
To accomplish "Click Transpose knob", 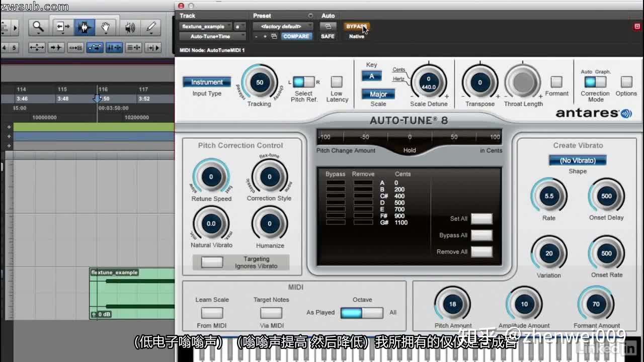I will pos(480,82).
